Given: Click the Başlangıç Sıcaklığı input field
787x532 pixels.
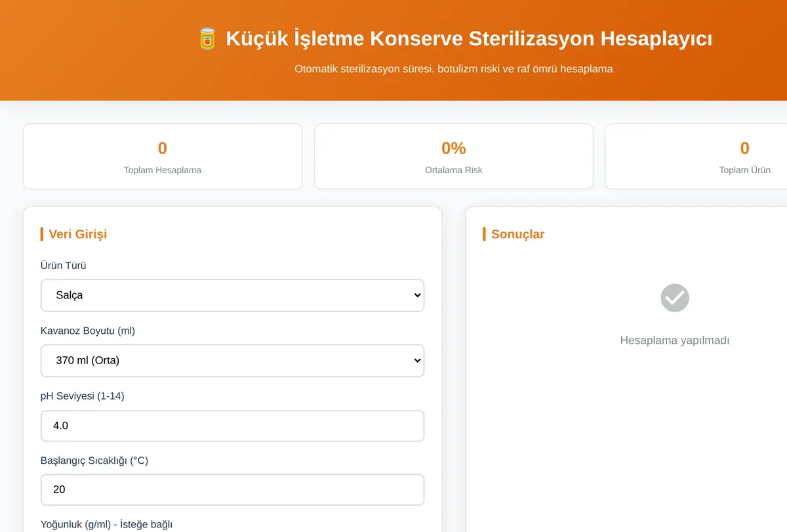Looking at the screenshot, I should point(232,489).
